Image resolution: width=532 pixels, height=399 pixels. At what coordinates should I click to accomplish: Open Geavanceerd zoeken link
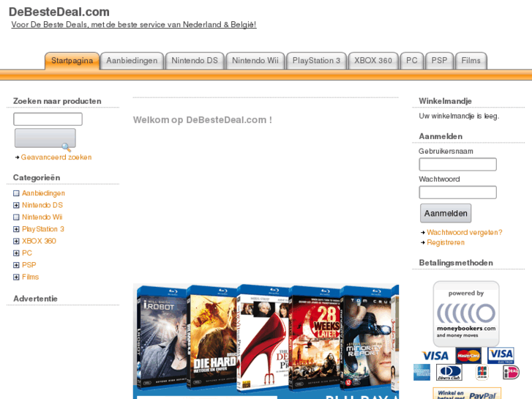(x=56, y=157)
